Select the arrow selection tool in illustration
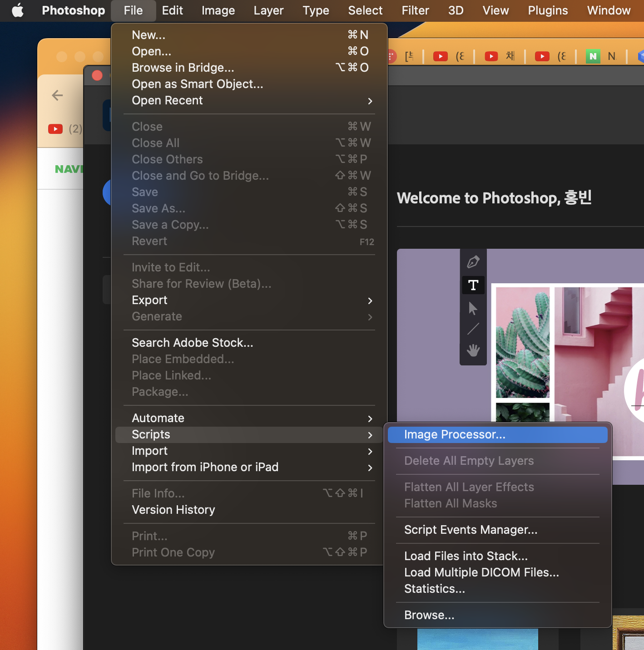The height and width of the screenshot is (650, 644). (x=473, y=308)
